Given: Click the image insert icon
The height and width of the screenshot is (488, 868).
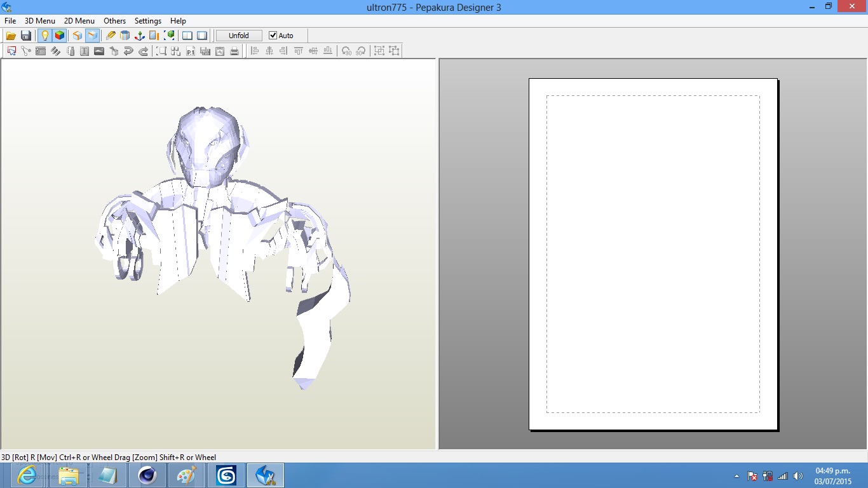Looking at the screenshot, I should [99, 51].
